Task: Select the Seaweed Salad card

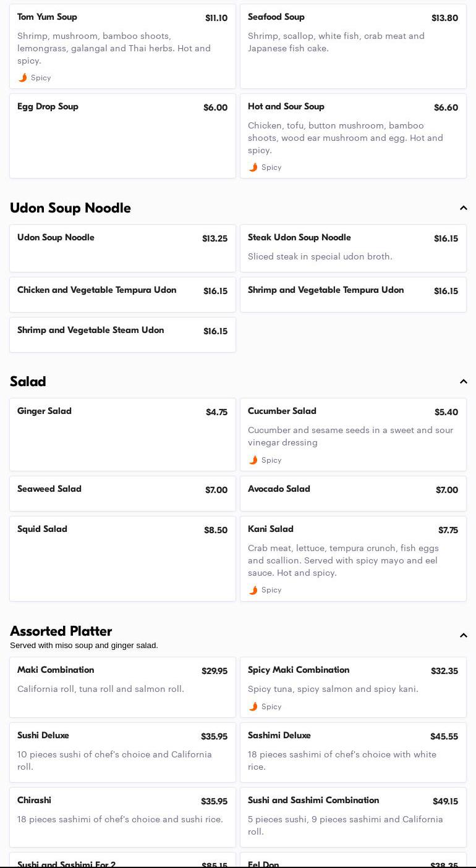Action: [122, 493]
